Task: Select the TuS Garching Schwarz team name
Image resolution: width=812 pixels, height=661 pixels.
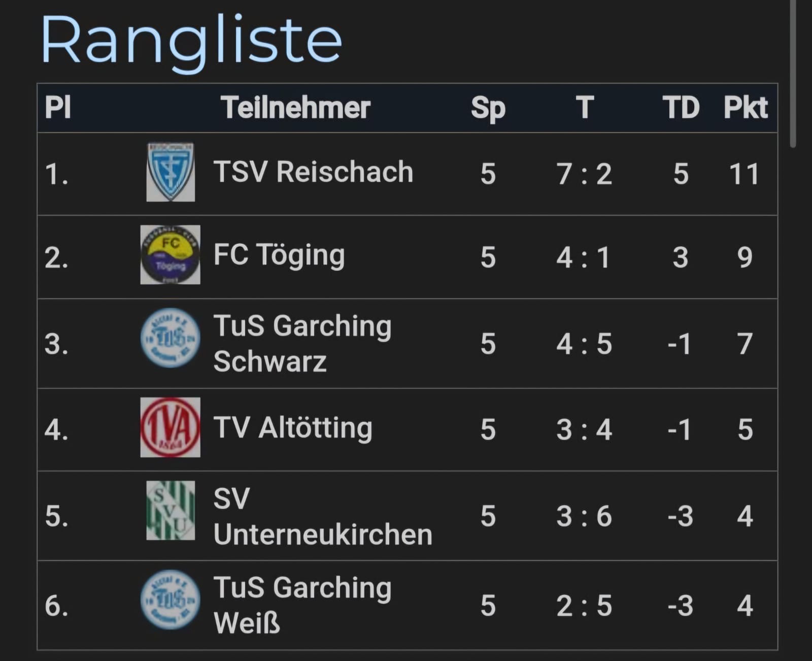Action: [302, 344]
